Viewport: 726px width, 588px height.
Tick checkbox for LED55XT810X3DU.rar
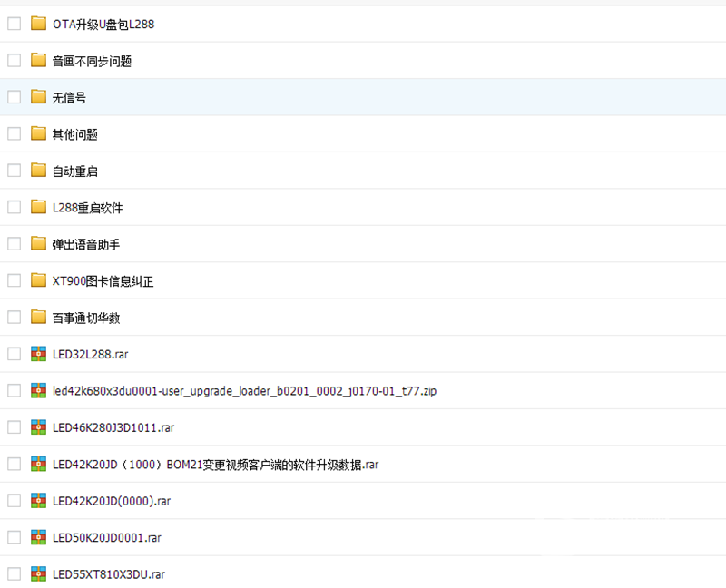click(15, 574)
